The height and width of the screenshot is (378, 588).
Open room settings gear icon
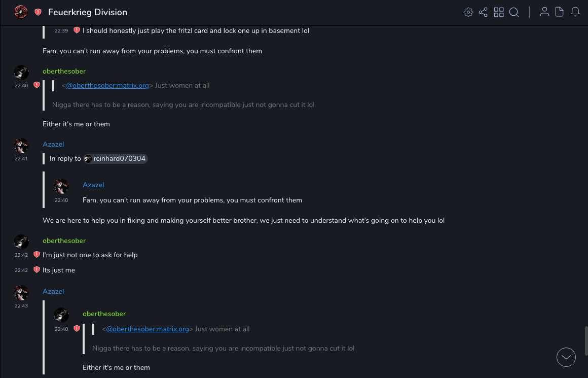[468, 12]
